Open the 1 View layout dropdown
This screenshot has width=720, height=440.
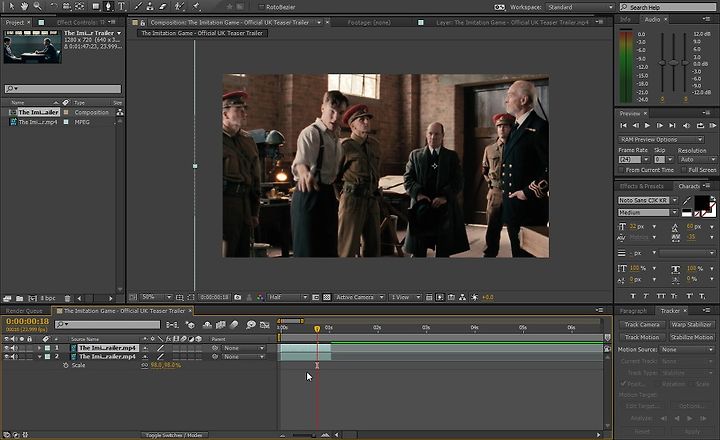(x=405, y=297)
